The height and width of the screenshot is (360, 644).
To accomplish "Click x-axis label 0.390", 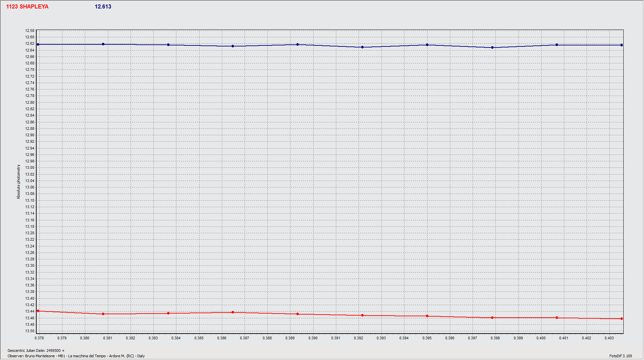I will pos(313,338).
